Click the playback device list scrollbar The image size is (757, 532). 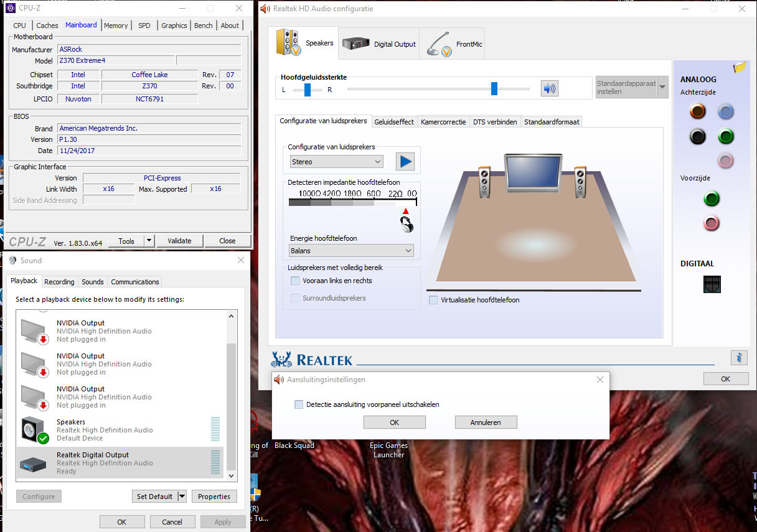pyautogui.click(x=232, y=406)
